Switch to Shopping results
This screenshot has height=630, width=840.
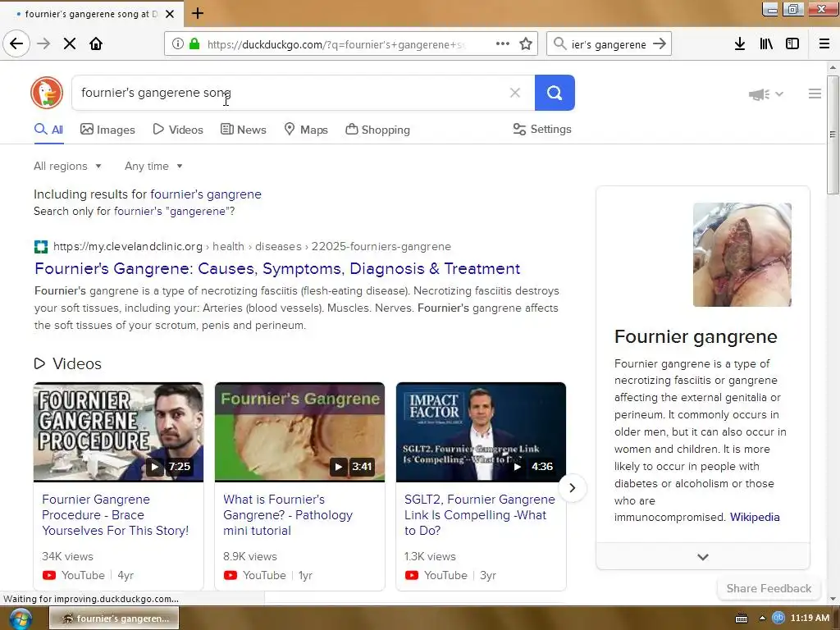(x=377, y=130)
